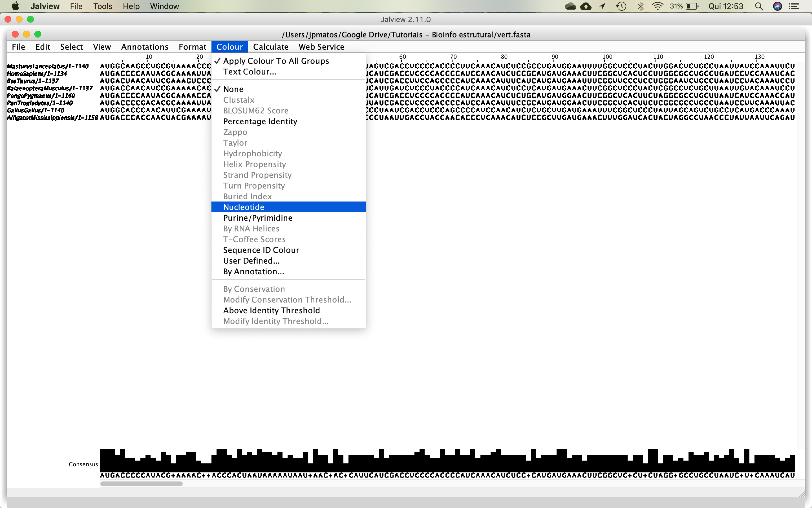812x508 pixels.
Task: Click the cloud upload icon
Action: coord(586,6)
